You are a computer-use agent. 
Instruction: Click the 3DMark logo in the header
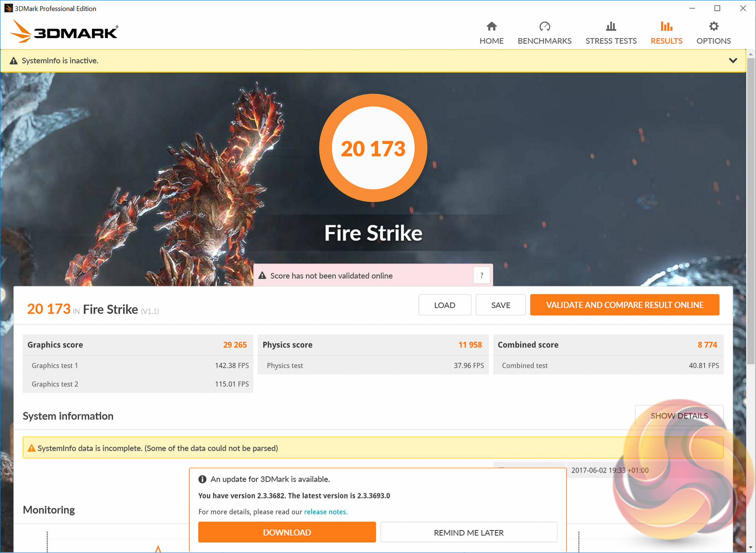(64, 32)
